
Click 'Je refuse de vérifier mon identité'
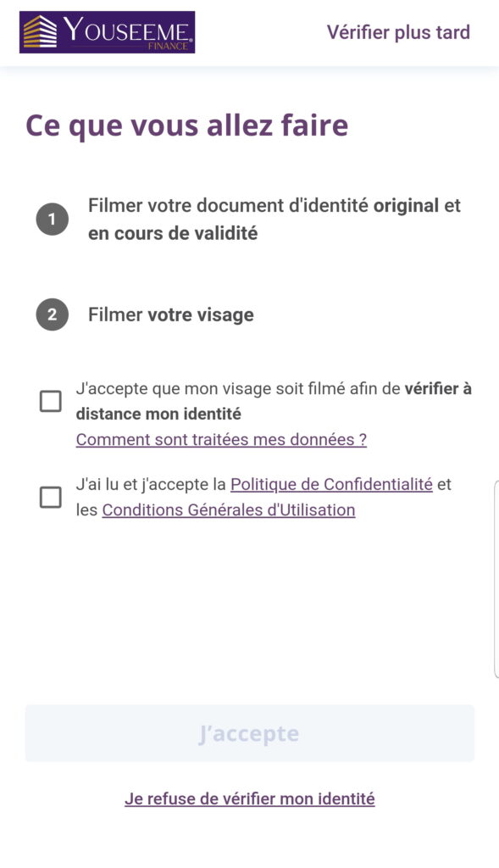tap(249, 798)
